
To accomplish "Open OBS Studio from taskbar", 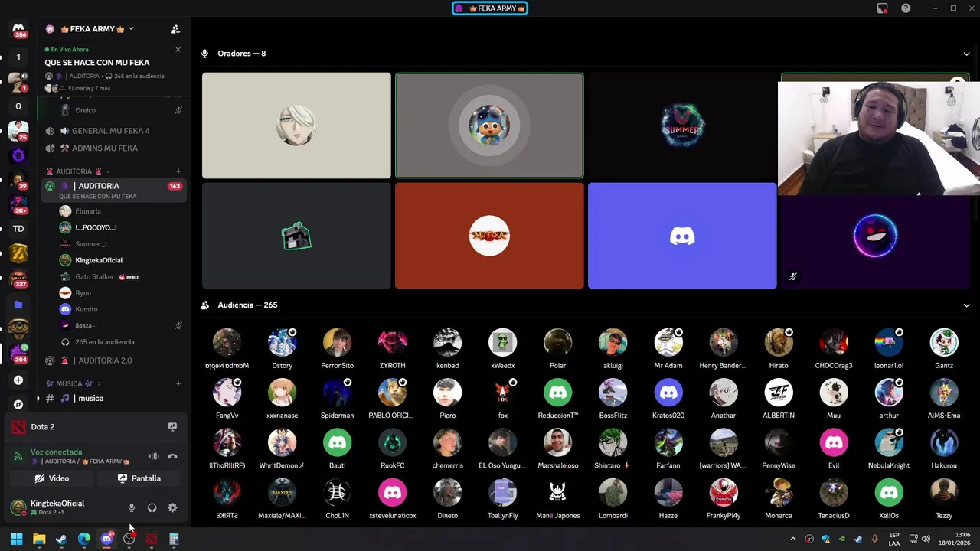I will 129,540.
